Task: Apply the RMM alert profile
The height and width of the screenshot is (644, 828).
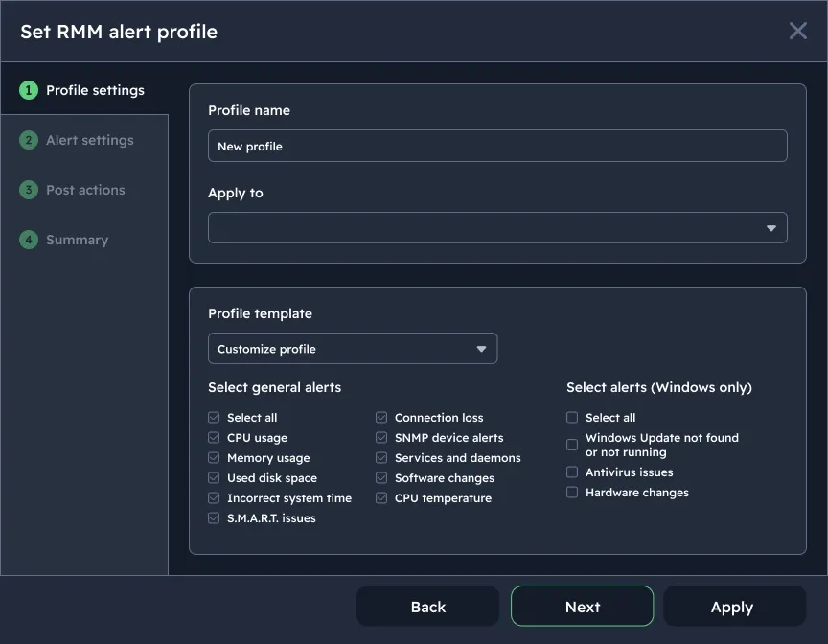Action: coord(732,606)
